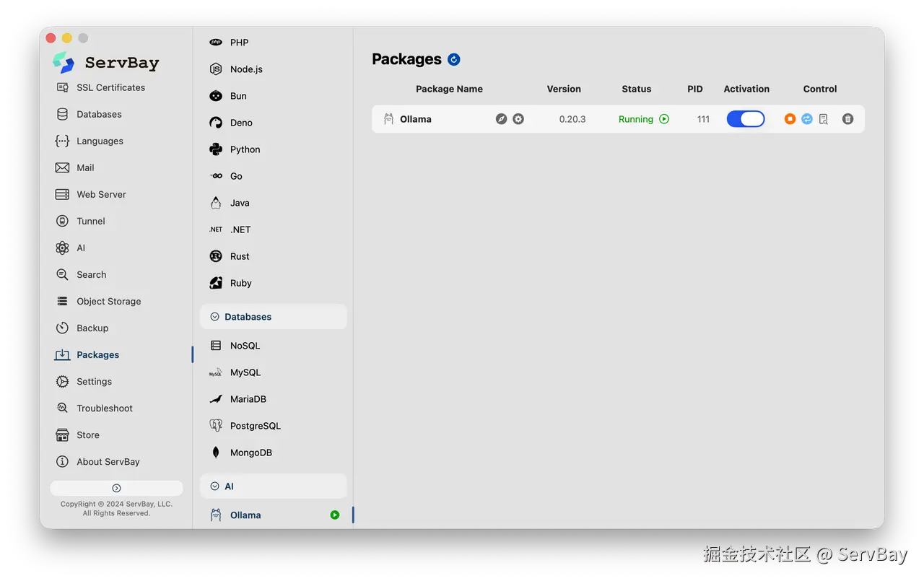The image size is (924, 581).
Task: Click the Ruby logo icon
Action: (216, 283)
